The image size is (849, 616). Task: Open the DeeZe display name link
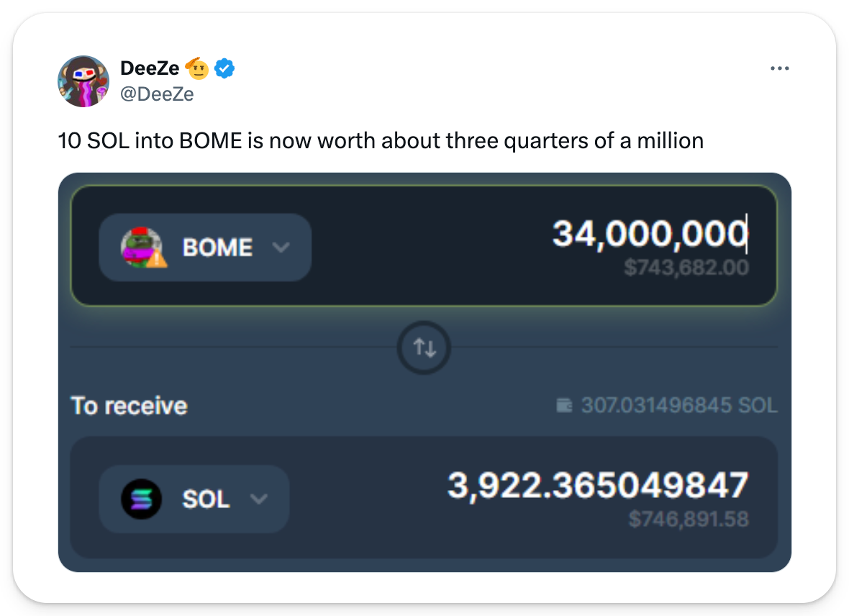tap(150, 69)
